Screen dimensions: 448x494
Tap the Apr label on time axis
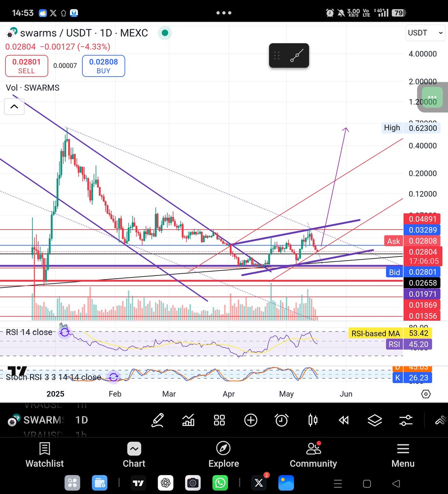tap(229, 394)
